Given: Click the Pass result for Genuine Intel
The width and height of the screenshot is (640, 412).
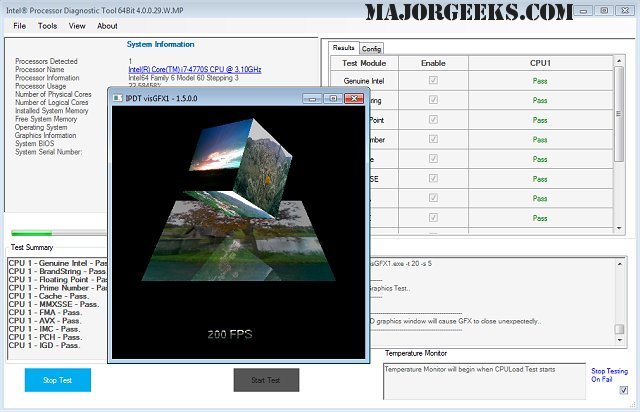Looking at the screenshot, I should click(x=540, y=81).
